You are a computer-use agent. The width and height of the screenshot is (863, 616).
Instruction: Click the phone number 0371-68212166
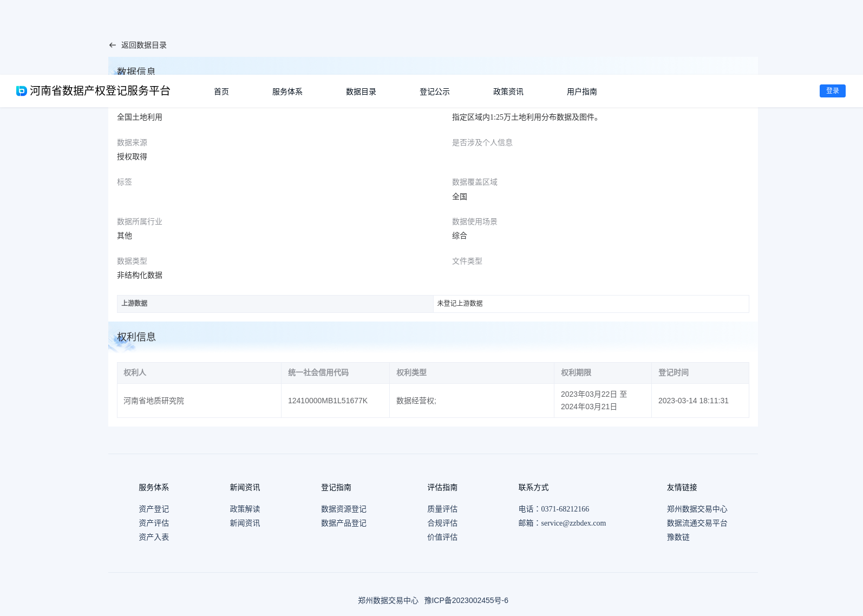coord(565,509)
